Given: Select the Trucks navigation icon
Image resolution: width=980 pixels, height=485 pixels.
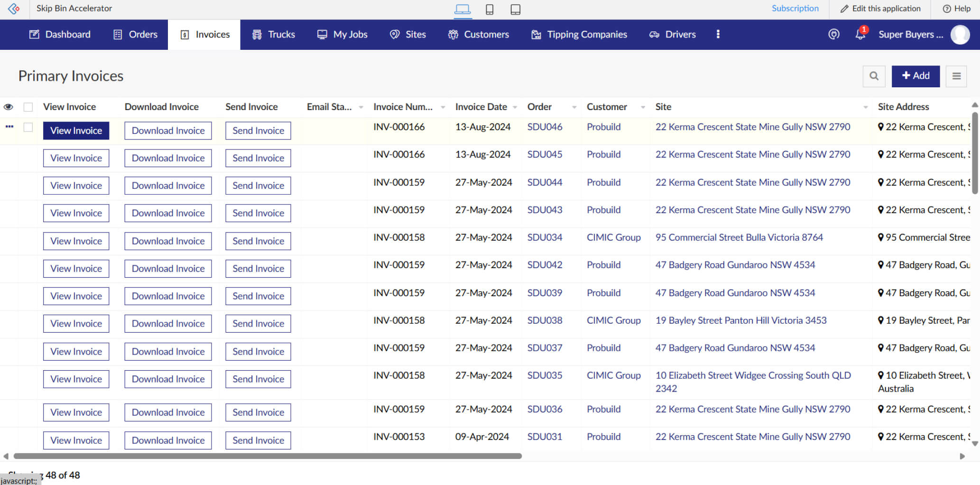Looking at the screenshot, I should tap(257, 34).
